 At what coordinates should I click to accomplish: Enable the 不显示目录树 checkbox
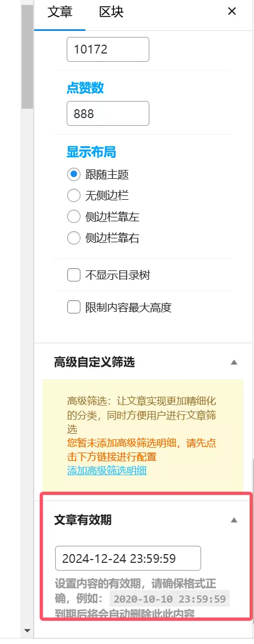tap(73, 275)
